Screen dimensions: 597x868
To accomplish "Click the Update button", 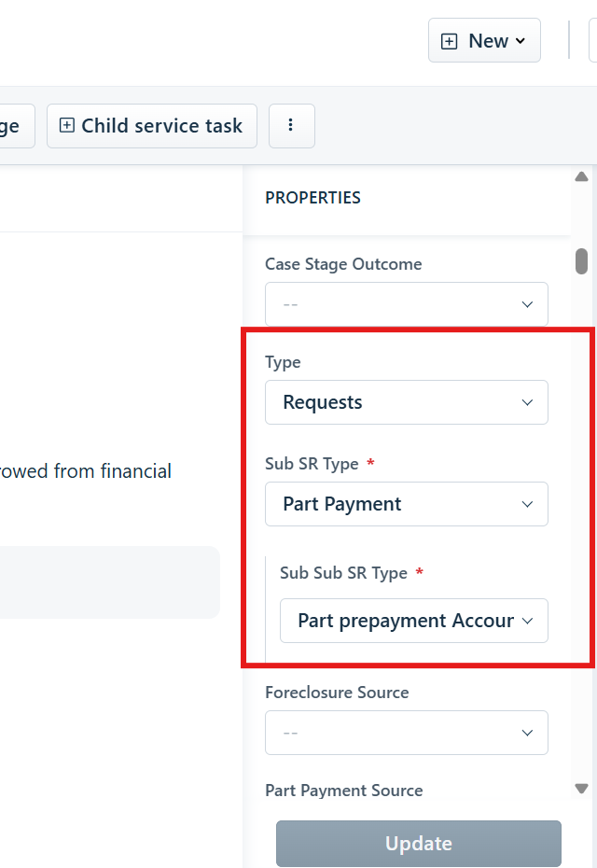I will (418, 844).
